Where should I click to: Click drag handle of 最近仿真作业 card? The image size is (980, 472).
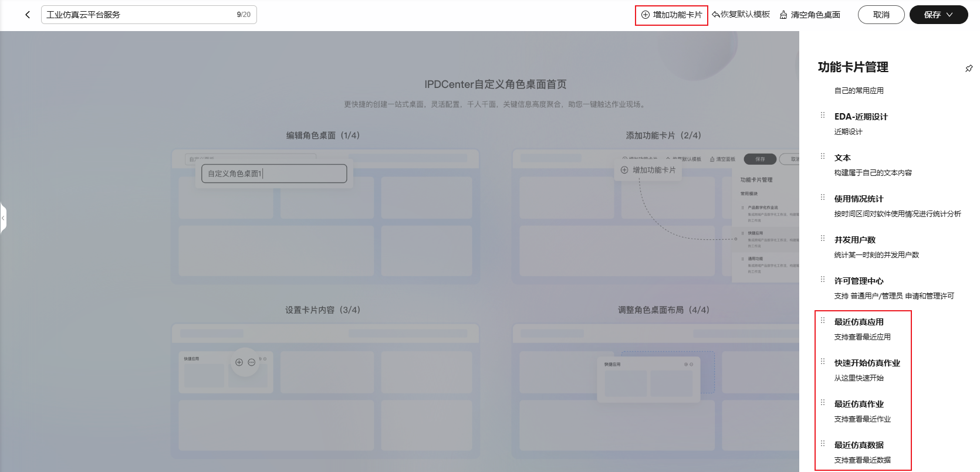pos(823,403)
